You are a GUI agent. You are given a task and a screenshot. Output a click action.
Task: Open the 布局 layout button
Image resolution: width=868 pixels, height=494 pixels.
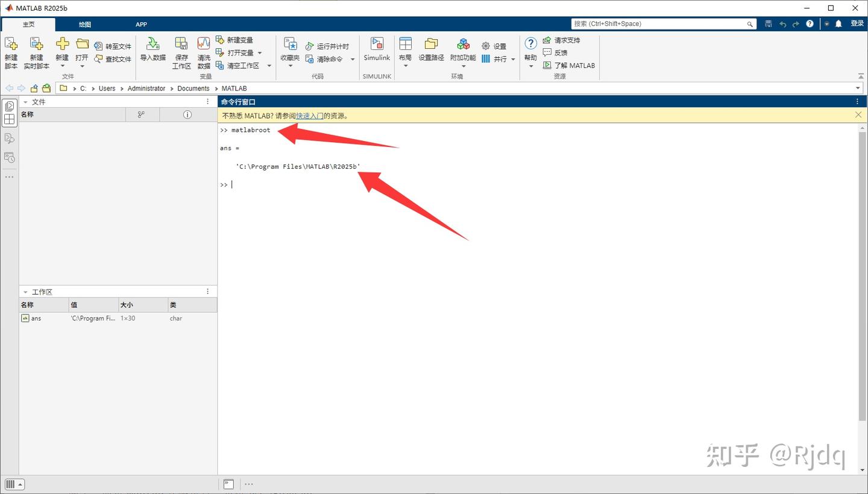(405, 49)
